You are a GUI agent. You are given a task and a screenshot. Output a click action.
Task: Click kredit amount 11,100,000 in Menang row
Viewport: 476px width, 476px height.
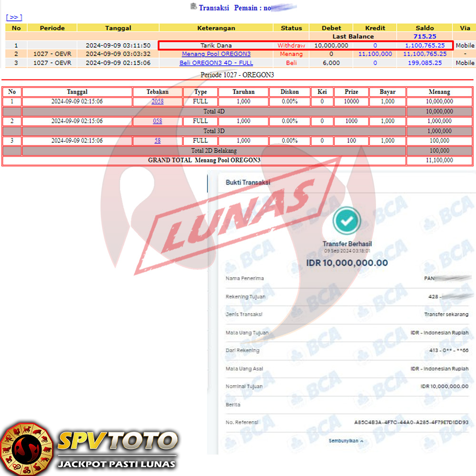[375, 54]
